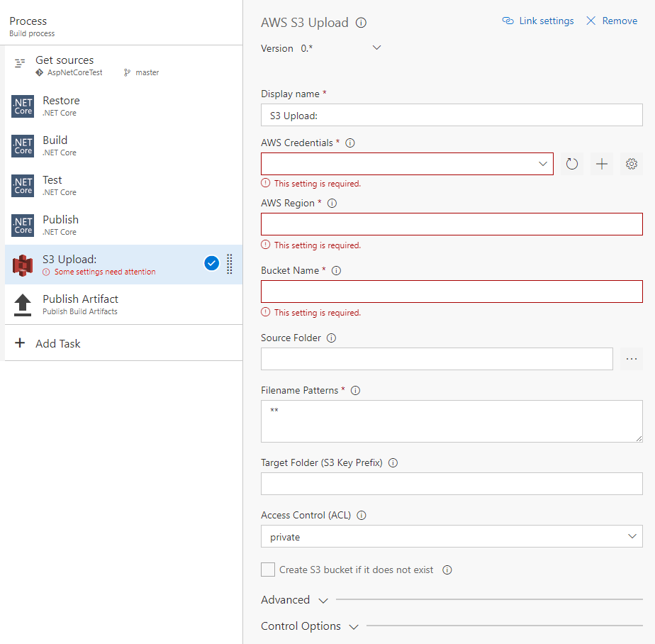Screen dimensions: 655x644
Task: Select the Publish Artifact task
Action: (123, 305)
